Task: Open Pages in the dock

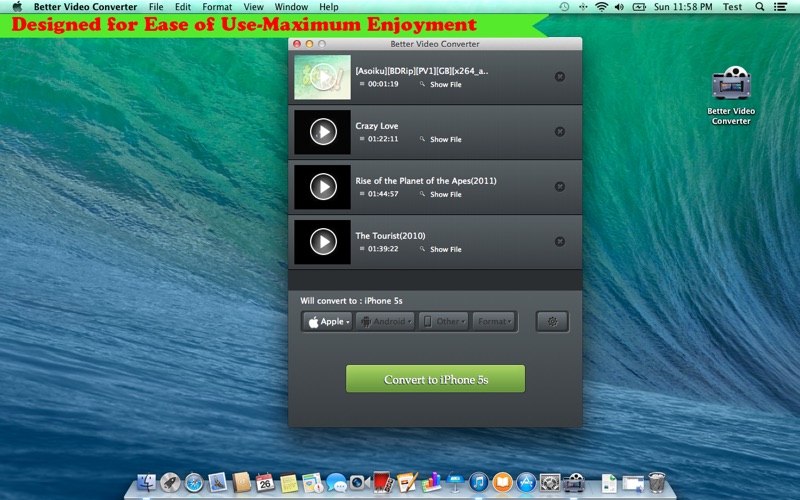Action: [x=407, y=482]
